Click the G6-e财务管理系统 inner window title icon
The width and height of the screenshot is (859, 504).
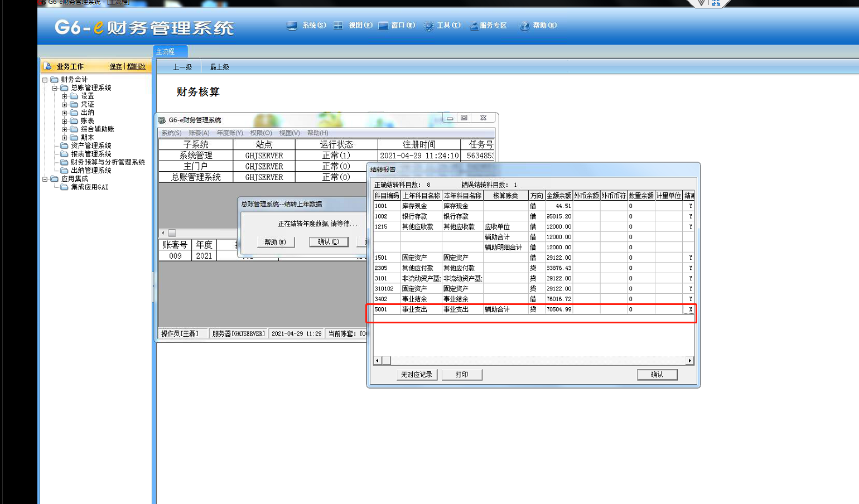point(162,120)
